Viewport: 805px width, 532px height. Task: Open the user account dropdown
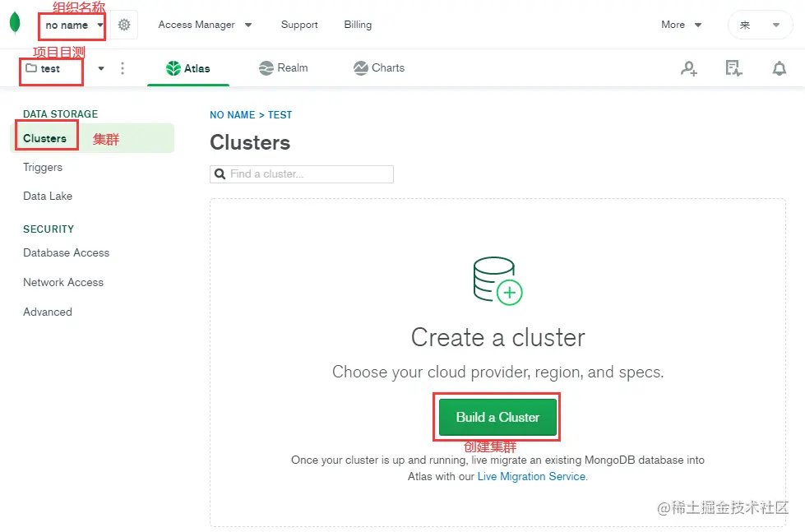click(x=761, y=25)
